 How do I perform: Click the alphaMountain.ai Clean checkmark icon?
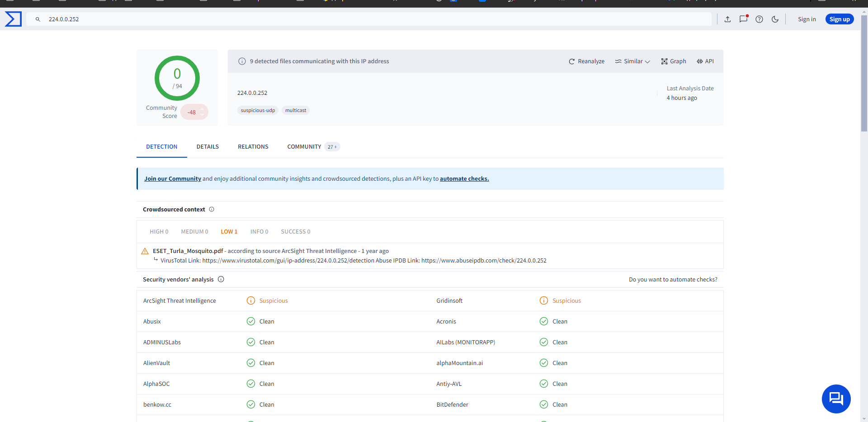pyautogui.click(x=544, y=363)
